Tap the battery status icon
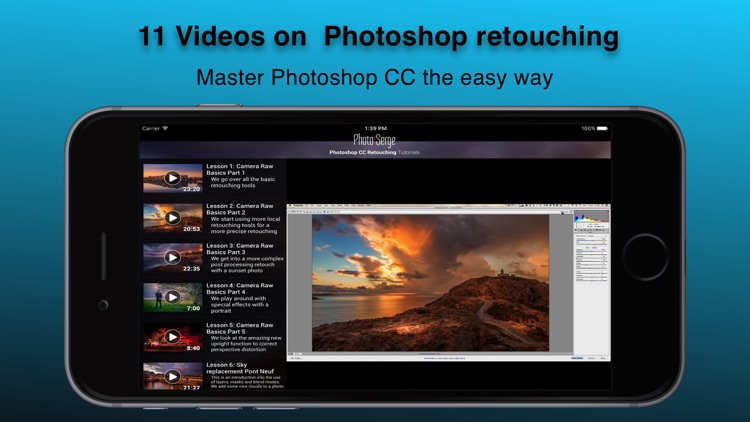 pyautogui.click(x=602, y=128)
